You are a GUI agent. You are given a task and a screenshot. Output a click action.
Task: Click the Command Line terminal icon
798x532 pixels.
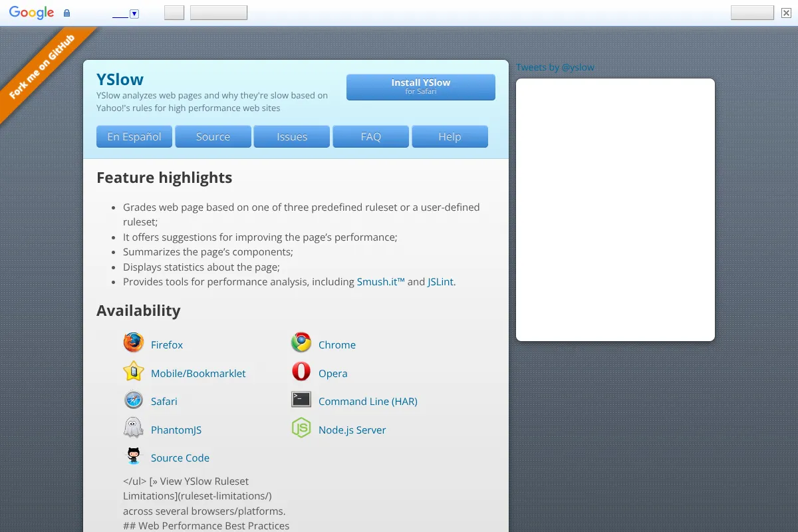point(301,400)
